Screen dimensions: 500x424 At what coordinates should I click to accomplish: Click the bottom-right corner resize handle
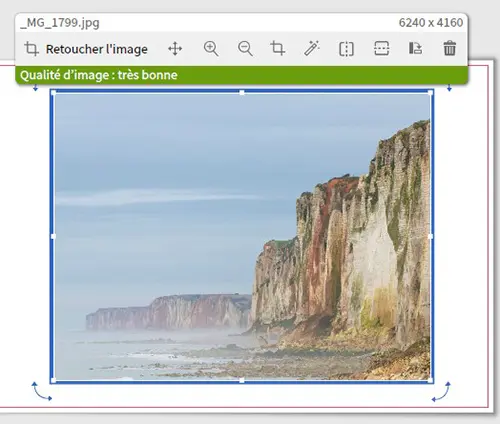coord(430,380)
